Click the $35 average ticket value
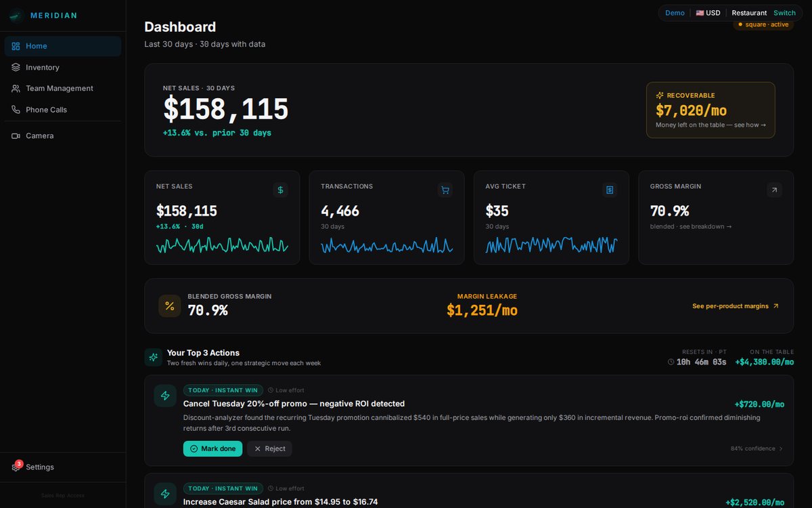Image resolution: width=812 pixels, height=508 pixels. coord(497,211)
